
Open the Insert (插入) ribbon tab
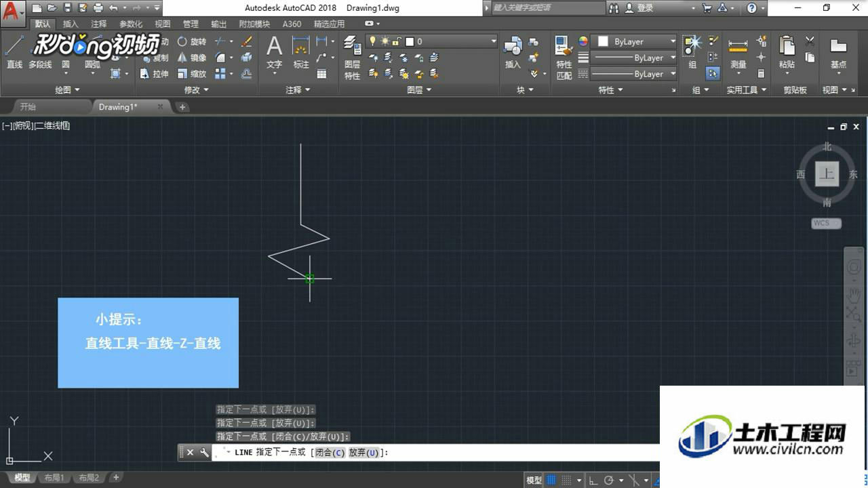pyautogui.click(x=71, y=24)
